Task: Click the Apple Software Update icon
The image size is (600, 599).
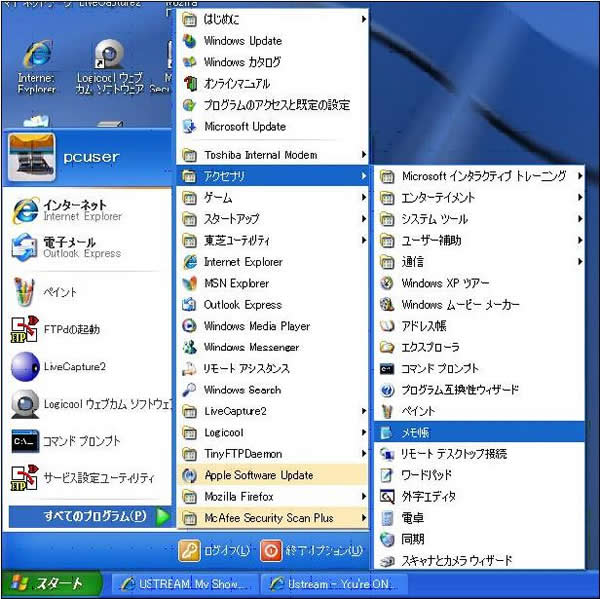Action: click(190, 475)
